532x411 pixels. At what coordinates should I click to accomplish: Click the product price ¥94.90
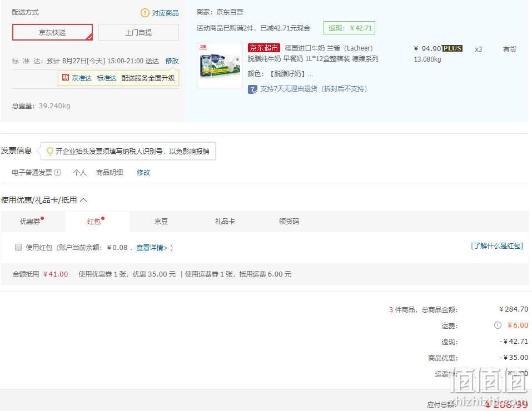tap(427, 48)
